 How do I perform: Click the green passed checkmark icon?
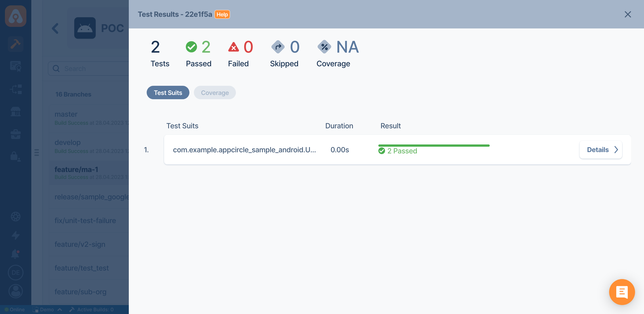pos(191,47)
